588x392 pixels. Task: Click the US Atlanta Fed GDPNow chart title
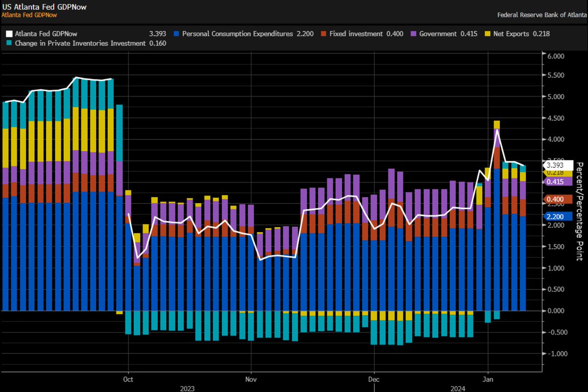pyautogui.click(x=44, y=7)
